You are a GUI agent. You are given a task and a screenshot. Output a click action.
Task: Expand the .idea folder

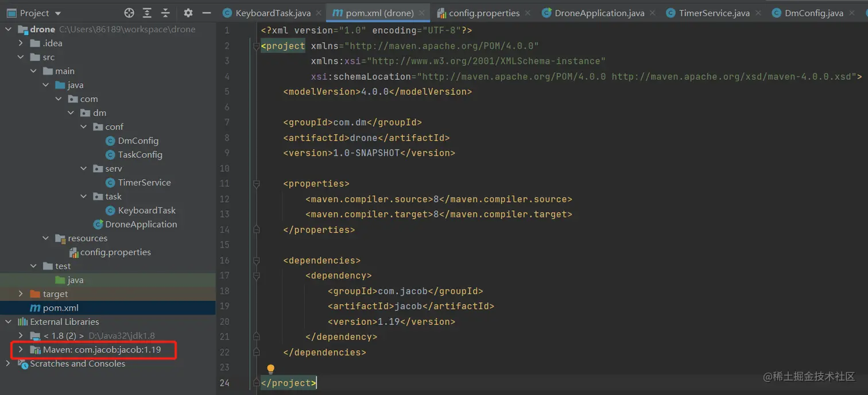tap(21, 43)
